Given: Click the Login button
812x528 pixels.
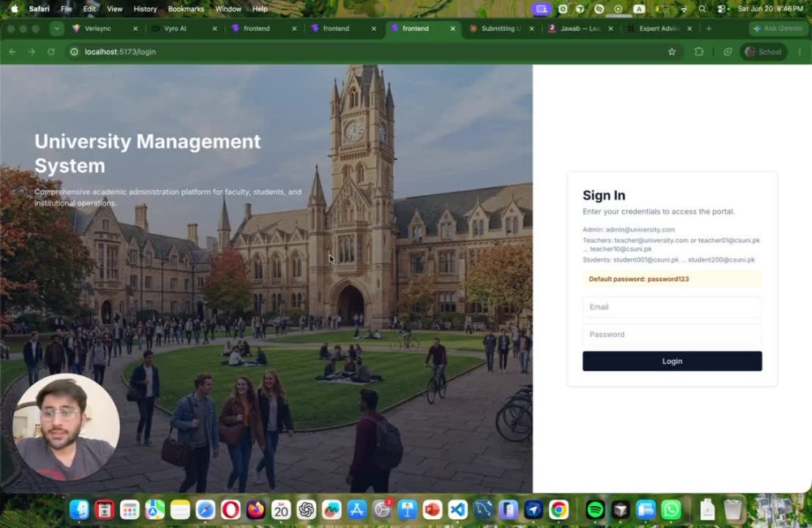Looking at the screenshot, I should tap(672, 361).
